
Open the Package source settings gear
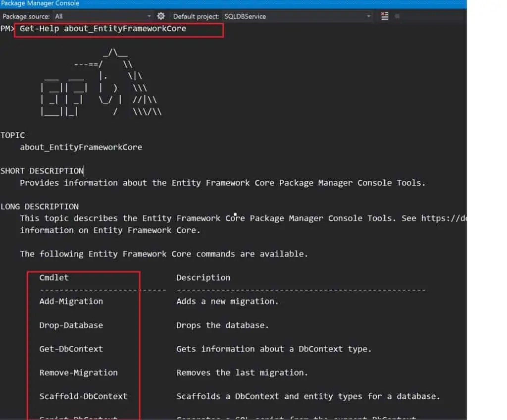pyautogui.click(x=160, y=16)
